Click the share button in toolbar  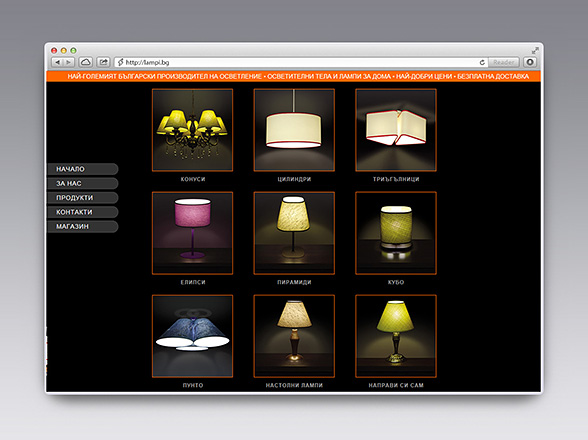[x=104, y=62]
